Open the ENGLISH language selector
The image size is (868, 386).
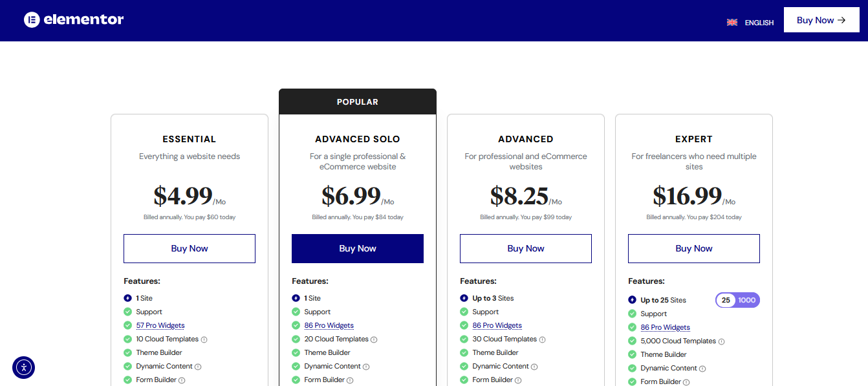[759, 23]
